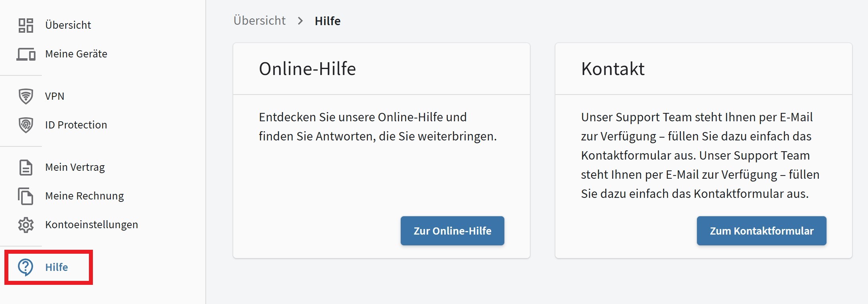Click the chevron between Übersicht and Hilfe
The width and height of the screenshot is (868, 304).
[x=300, y=21]
